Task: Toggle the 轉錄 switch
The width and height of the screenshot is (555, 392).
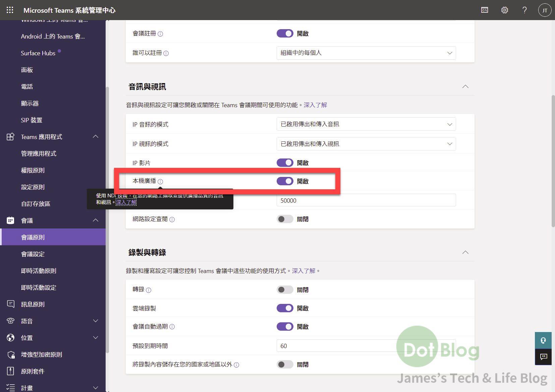Action: pyautogui.click(x=285, y=290)
